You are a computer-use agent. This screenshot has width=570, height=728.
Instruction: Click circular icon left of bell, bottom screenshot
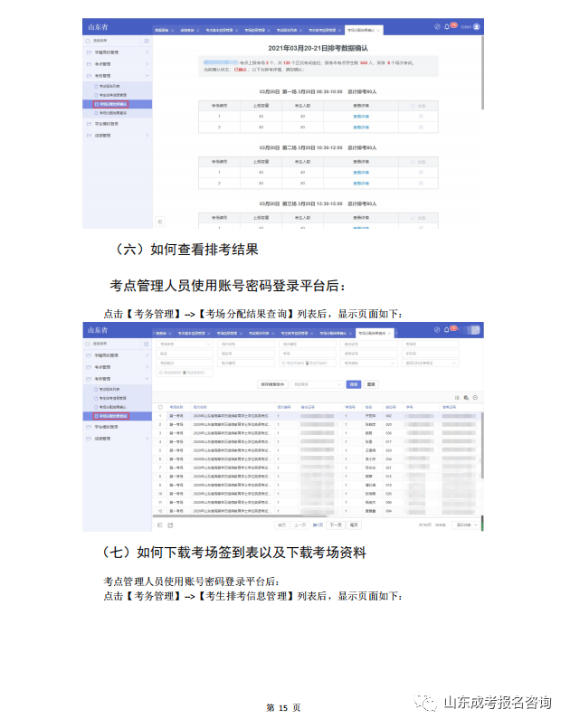tap(437, 330)
